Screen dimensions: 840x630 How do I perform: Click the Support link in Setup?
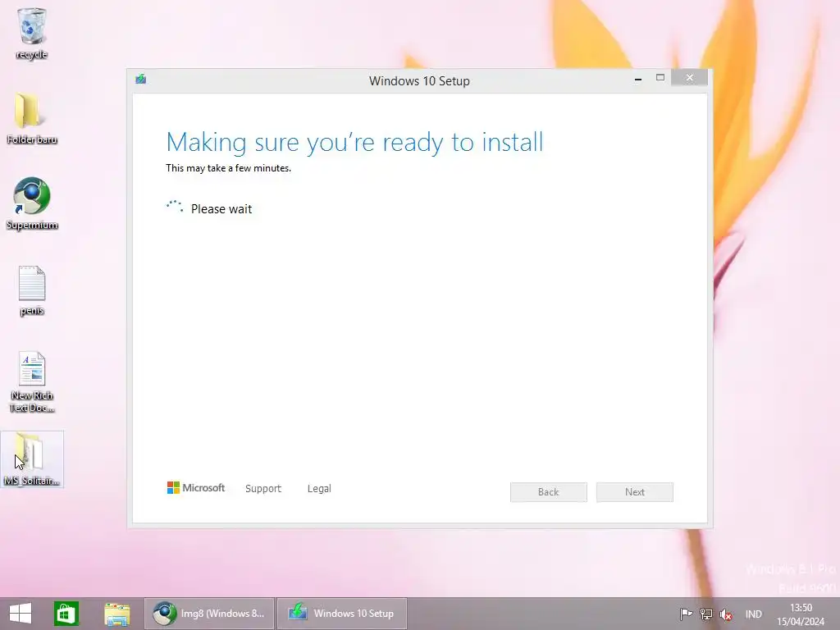point(263,489)
